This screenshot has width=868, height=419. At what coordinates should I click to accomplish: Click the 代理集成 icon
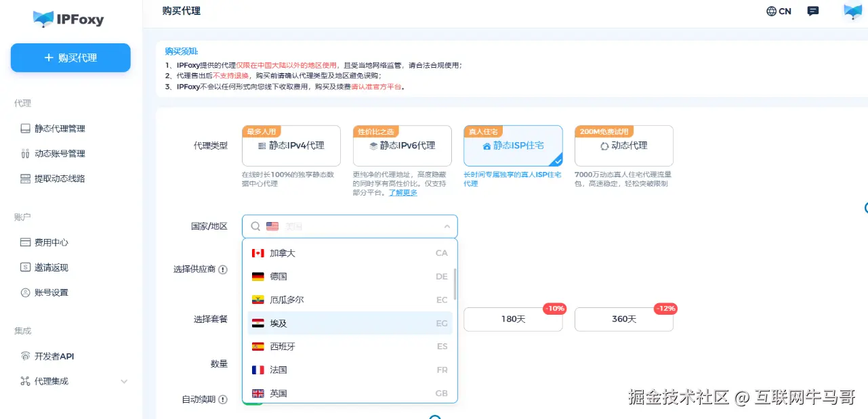coord(25,381)
